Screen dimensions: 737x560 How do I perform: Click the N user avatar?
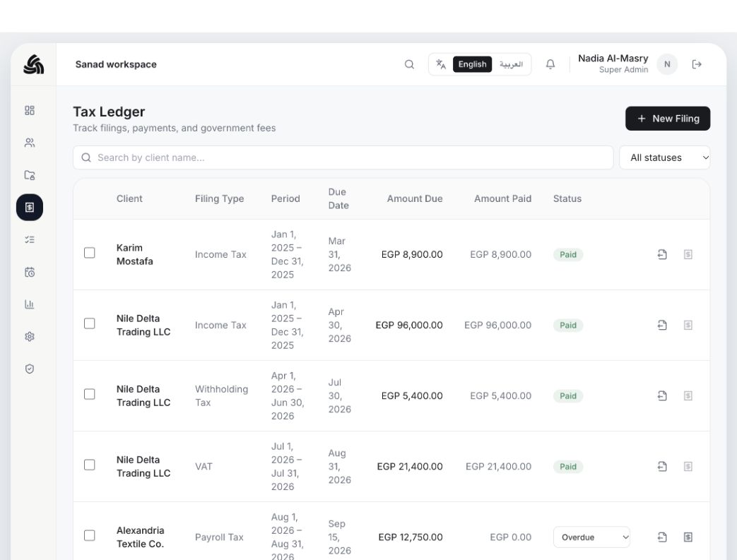[667, 64]
